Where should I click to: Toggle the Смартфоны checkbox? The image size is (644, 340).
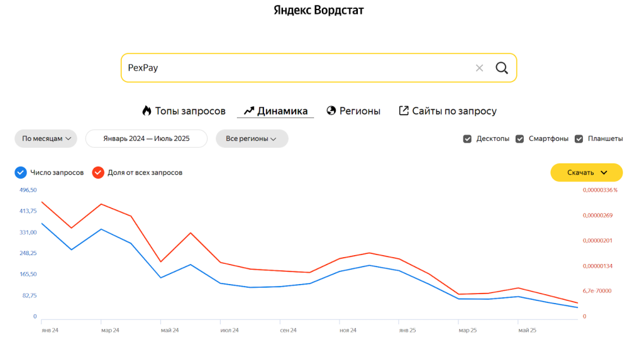point(519,139)
